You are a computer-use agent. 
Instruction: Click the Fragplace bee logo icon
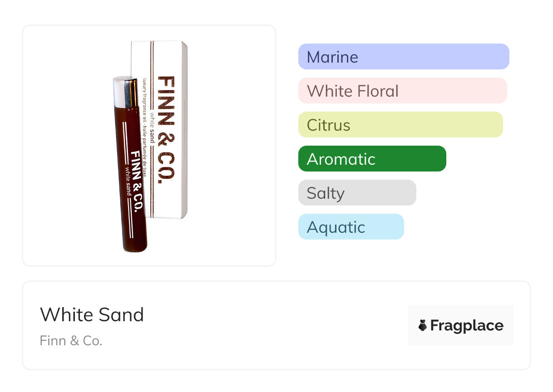tap(423, 325)
